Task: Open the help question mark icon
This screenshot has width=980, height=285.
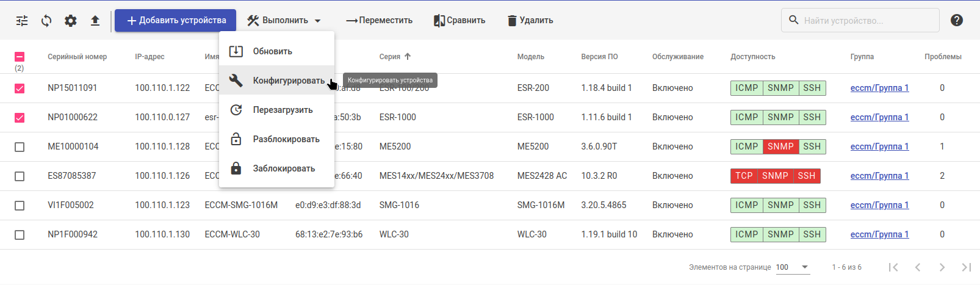Action: click(957, 20)
